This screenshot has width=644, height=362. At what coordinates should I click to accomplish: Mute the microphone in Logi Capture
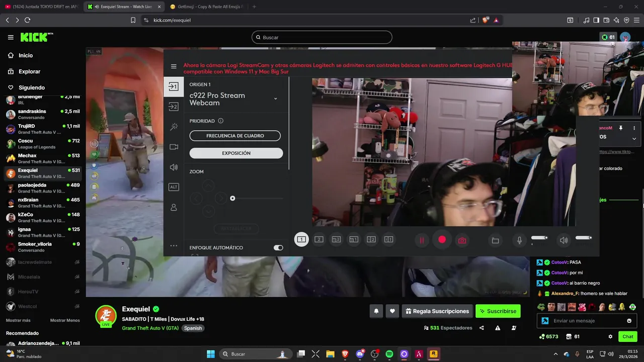coord(520,240)
